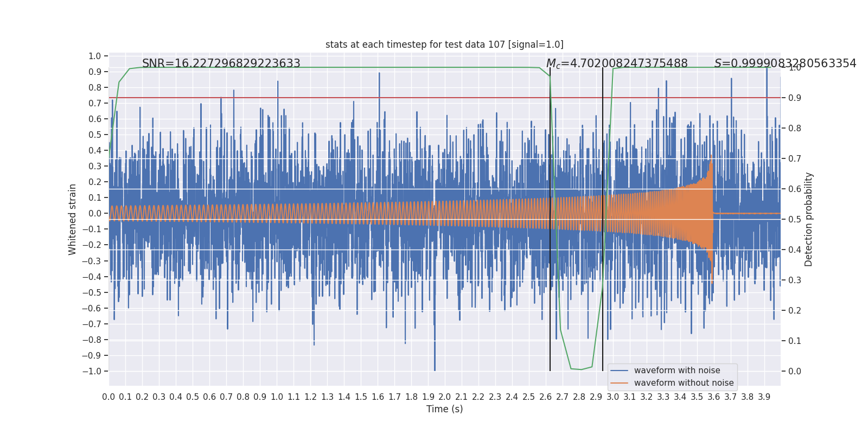Screen dimensions: 868x434
Task: Click the red horizontal threshold line
Action: (x=444, y=98)
